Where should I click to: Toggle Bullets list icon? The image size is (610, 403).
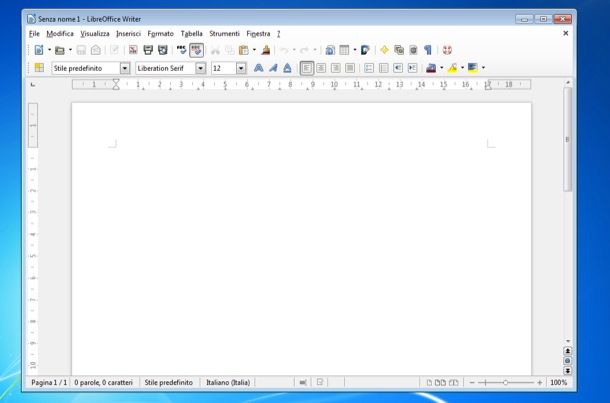(x=383, y=68)
